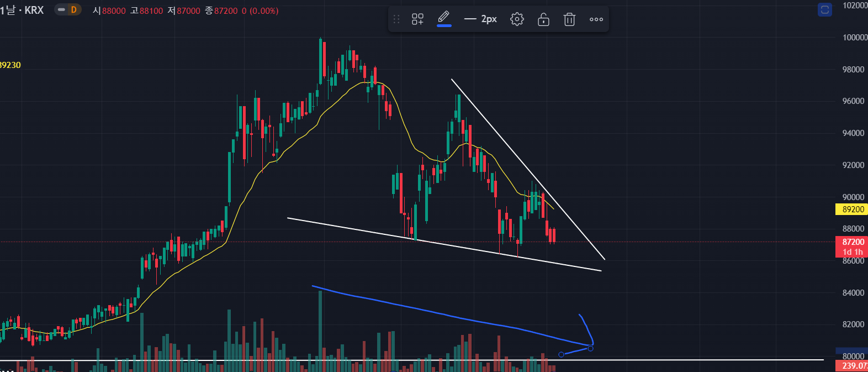Click the 102000 price scale value
The width and height of the screenshot is (868, 372).
coord(855,6)
